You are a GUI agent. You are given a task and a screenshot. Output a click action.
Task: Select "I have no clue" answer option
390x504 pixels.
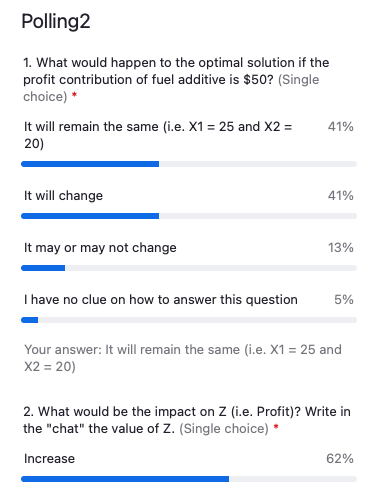[161, 300]
